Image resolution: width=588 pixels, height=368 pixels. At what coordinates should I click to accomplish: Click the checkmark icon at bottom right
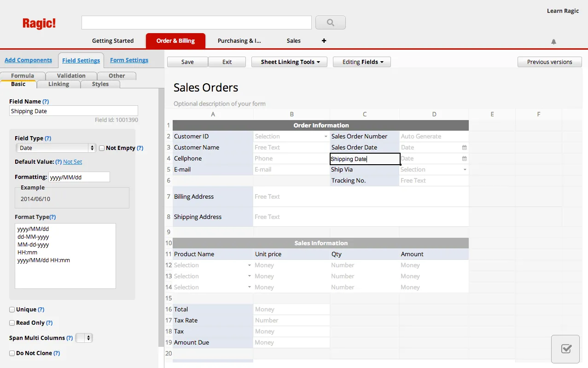pyautogui.click(x=567, y=349)
